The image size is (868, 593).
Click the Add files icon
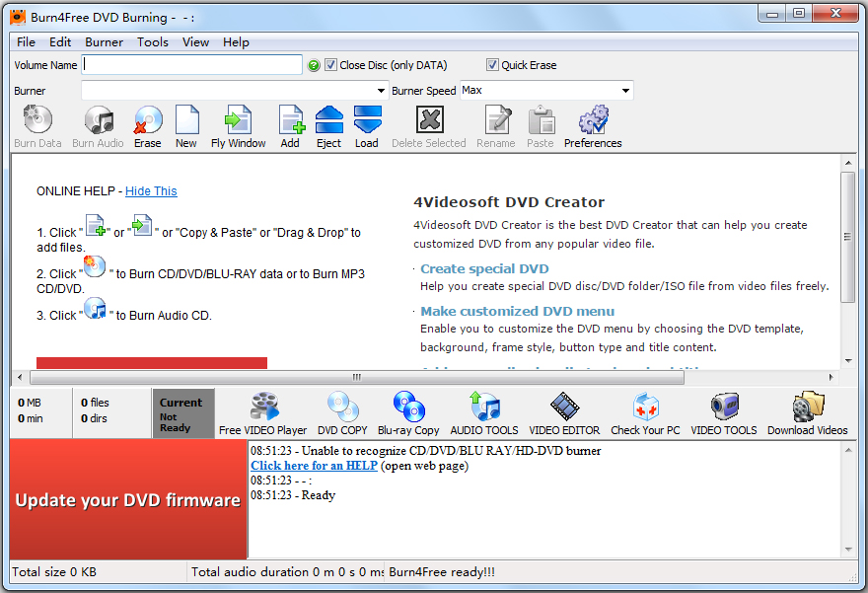[x=290, y=127]
